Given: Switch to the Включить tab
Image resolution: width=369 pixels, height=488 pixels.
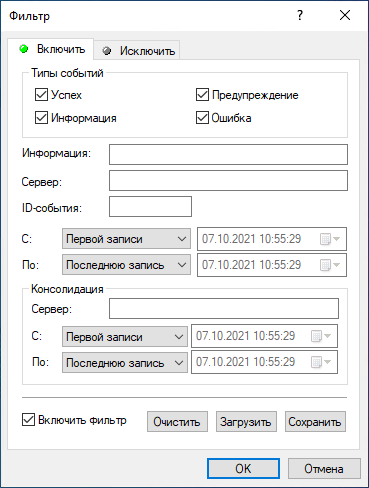Looking at the screenshot, I should point(51,49).
